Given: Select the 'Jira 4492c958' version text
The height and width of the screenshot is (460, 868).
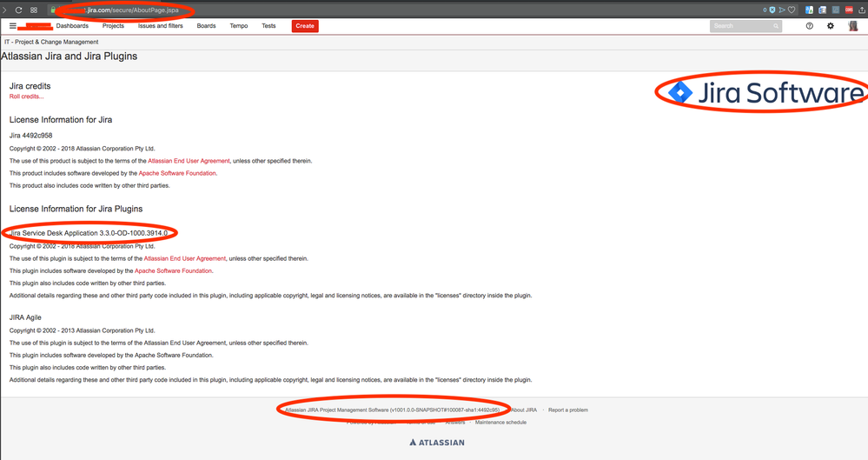Looking at the screenshot, I should pyautogui.click(x=30, y=136).
